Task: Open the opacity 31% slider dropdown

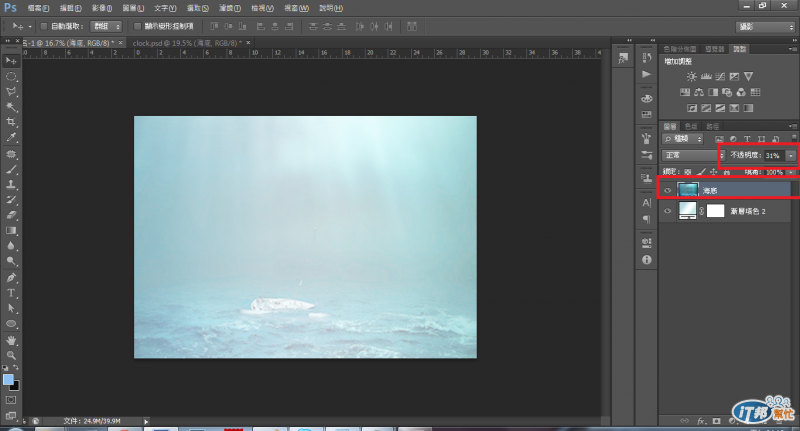Action: 791,155
